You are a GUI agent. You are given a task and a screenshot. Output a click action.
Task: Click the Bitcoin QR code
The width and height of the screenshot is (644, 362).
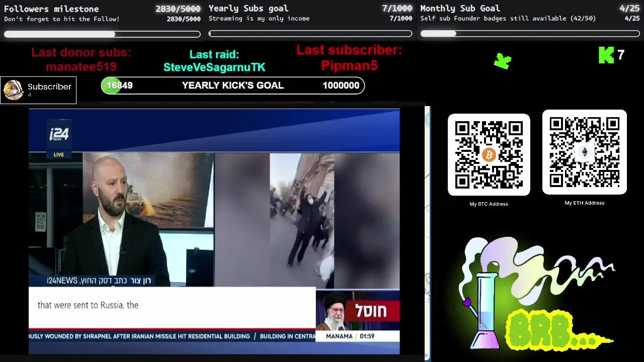coord(489,155)
